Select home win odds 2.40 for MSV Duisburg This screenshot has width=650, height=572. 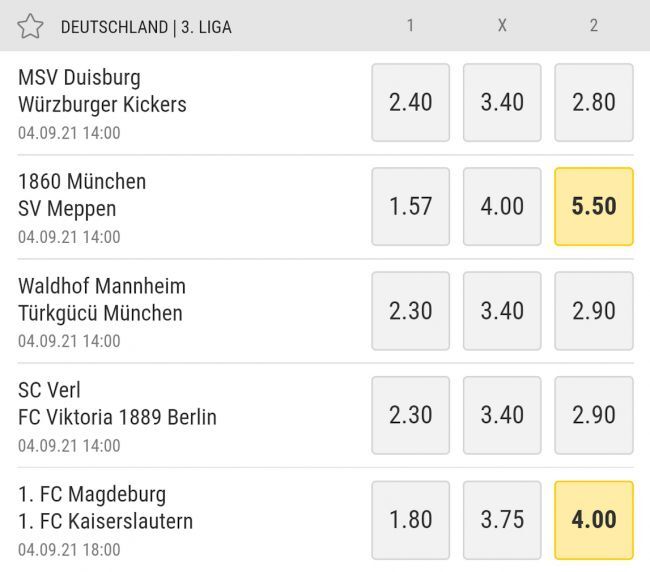tap(410, 102)
